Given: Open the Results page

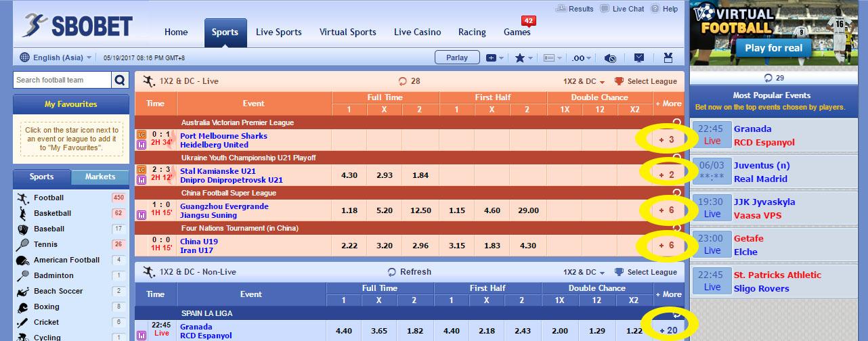Looking at the screenshot, I should [574, 9].
